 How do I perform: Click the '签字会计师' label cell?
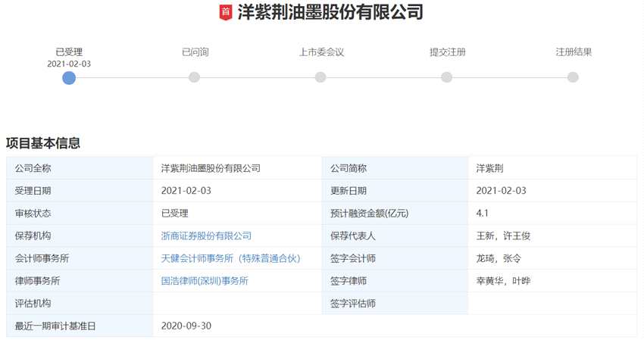click(x=395, y=258)
